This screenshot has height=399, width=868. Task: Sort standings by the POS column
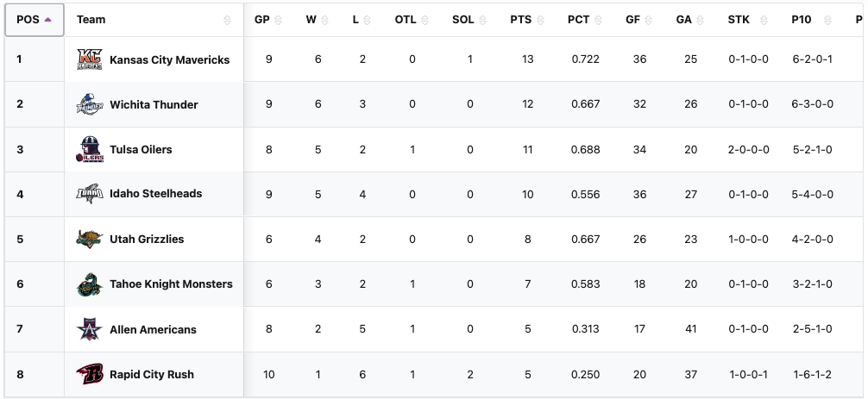click(35, 20)
